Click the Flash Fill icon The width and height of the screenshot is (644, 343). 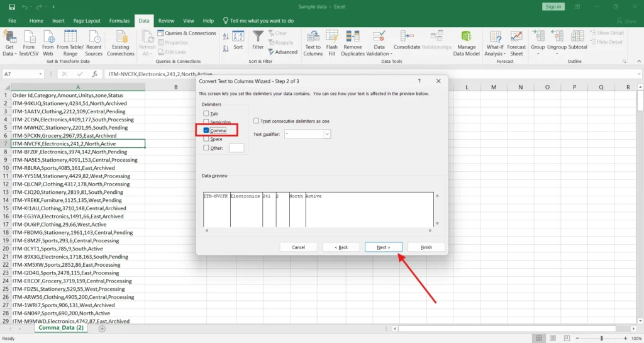331,37
